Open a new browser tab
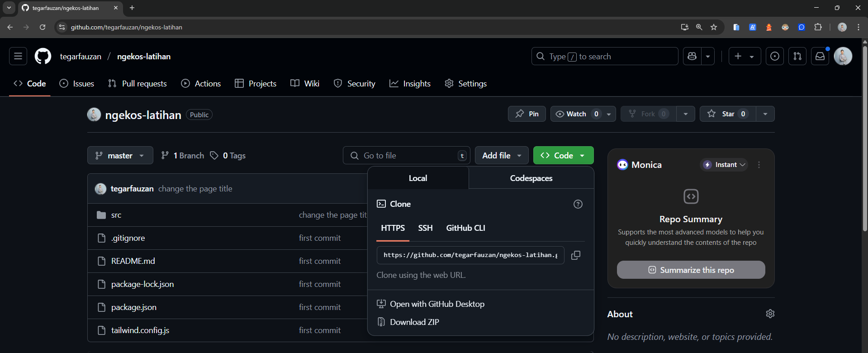Viewport: 868px width, 353px height. pos(132,8)
